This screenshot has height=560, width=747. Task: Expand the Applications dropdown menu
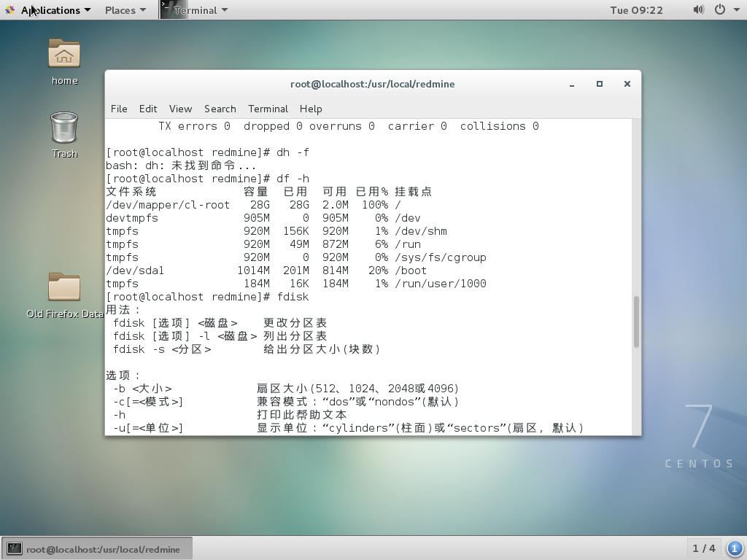(x=55, y=10)
